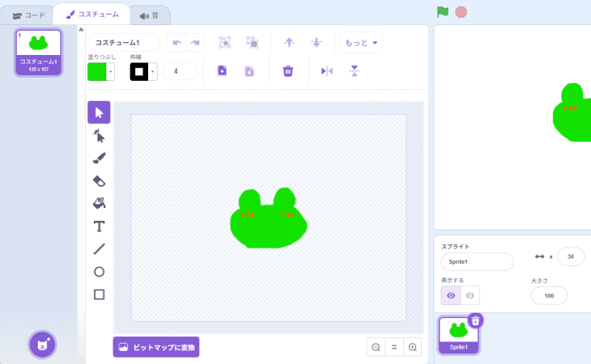Select the Brush tool
The height and width of the screenshot is (364, 591).
tap(99, 158)
